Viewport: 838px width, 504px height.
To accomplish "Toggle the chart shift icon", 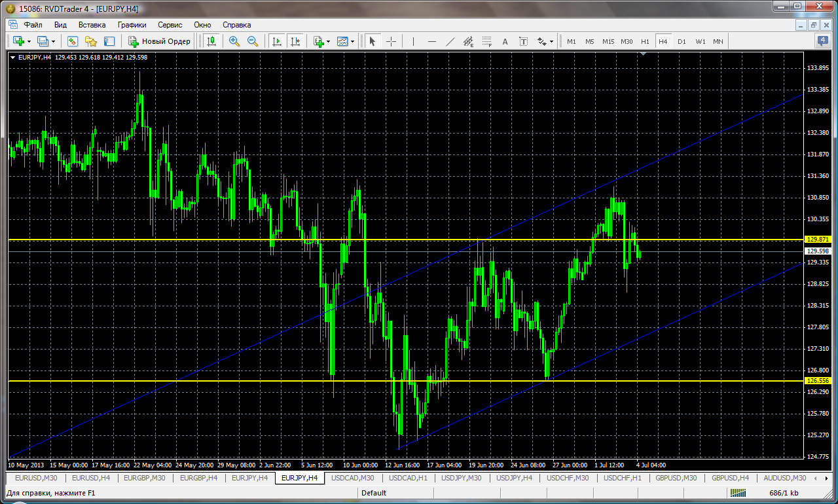I will point(295,41).
